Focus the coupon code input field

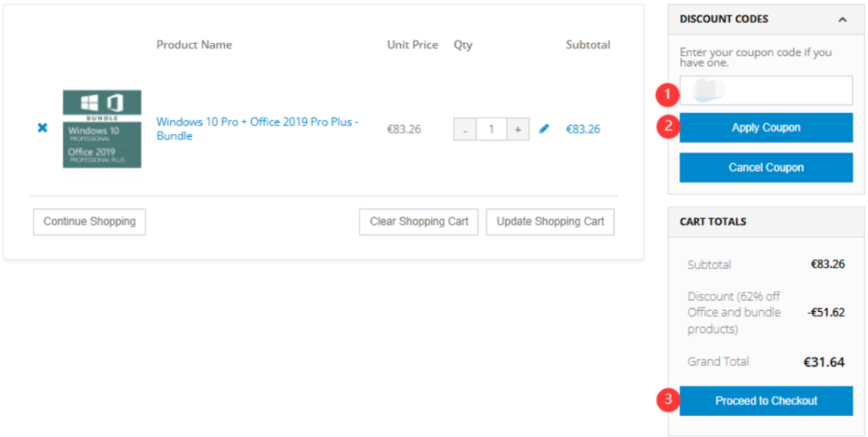[x=766, y=90]
